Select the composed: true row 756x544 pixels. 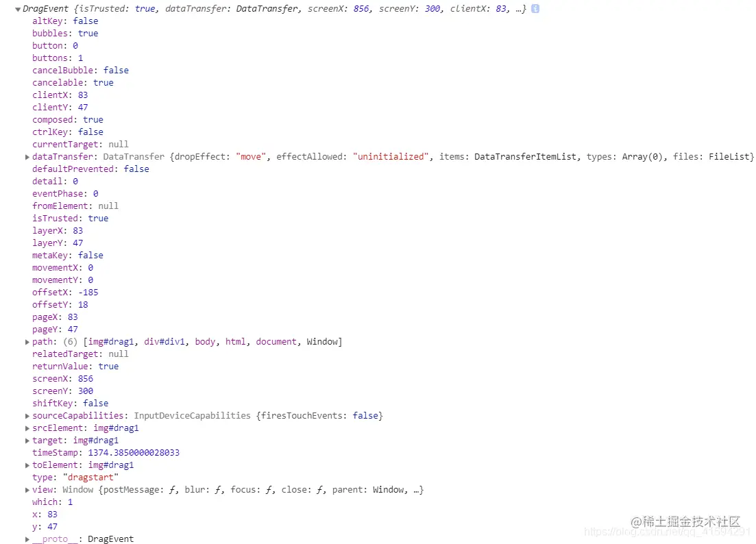68,119
